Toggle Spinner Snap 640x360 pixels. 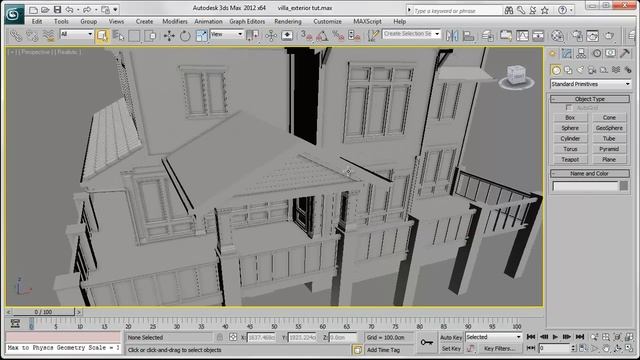click(x=354, y=36)
